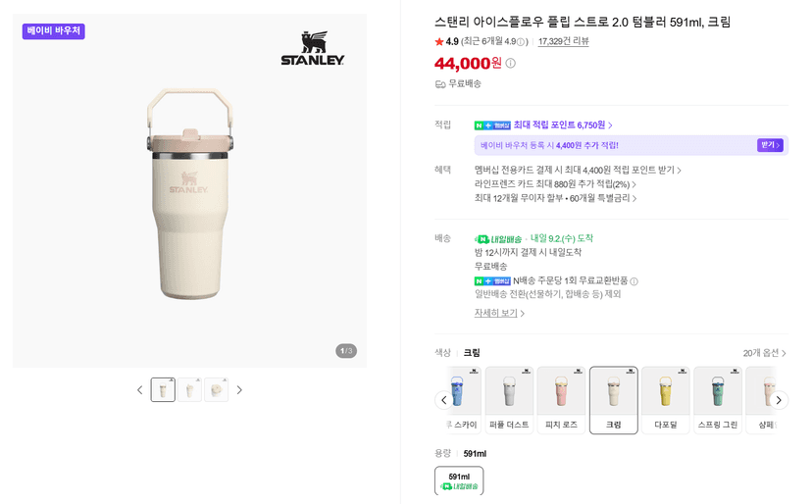Click the info icon next to 최근 6개월 rating
This screenshot has width=812, height=504.
coord(521,42)
